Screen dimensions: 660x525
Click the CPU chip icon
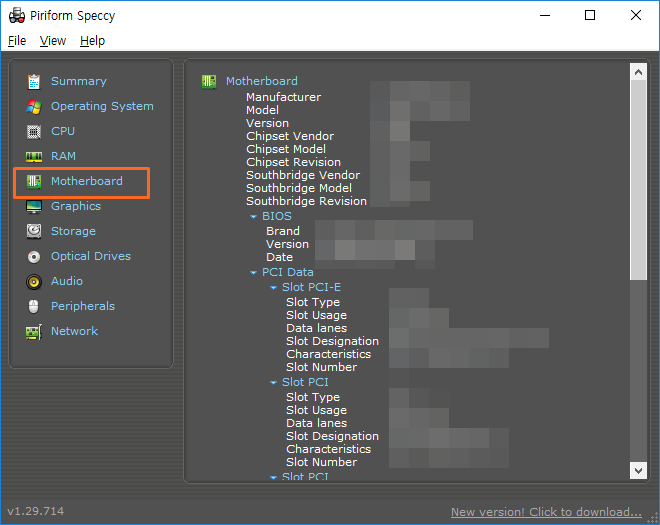[x=34, y=132]
